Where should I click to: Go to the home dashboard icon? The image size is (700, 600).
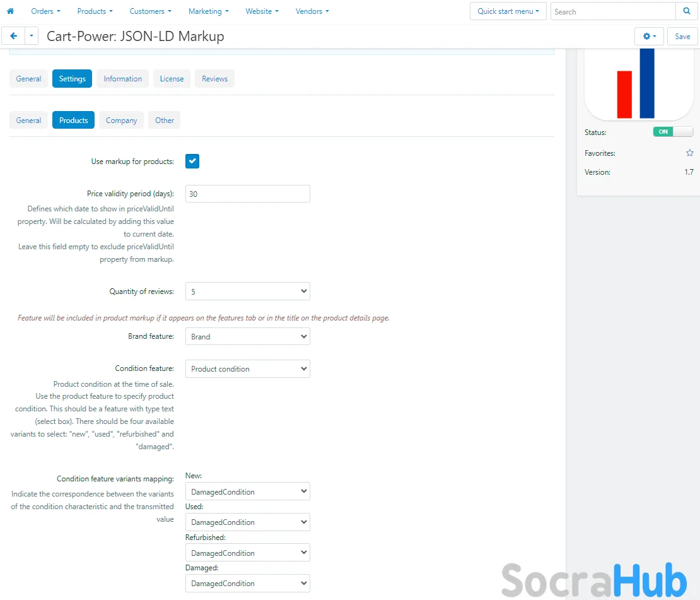[x=10, y=11]
